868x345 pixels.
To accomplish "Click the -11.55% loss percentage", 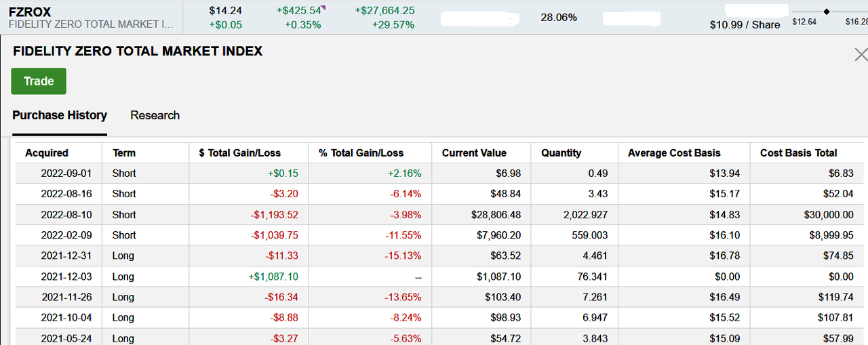I will pyautogui.click(x=403, y=235).
